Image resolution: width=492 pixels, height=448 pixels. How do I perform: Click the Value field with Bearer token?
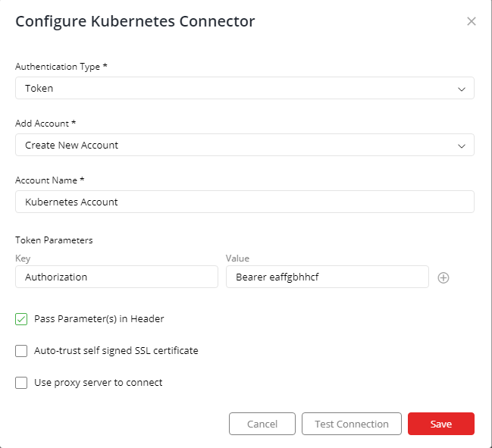327,277
